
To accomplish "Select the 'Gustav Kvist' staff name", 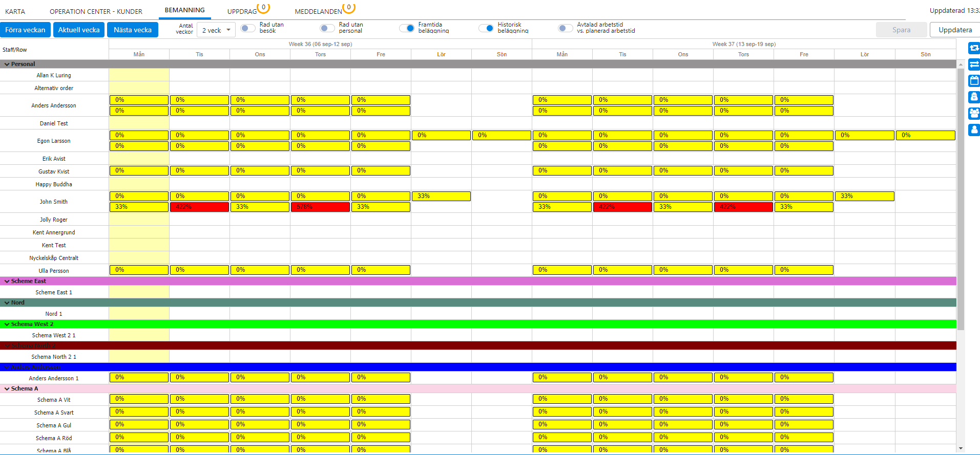I will tap(54, 171).
